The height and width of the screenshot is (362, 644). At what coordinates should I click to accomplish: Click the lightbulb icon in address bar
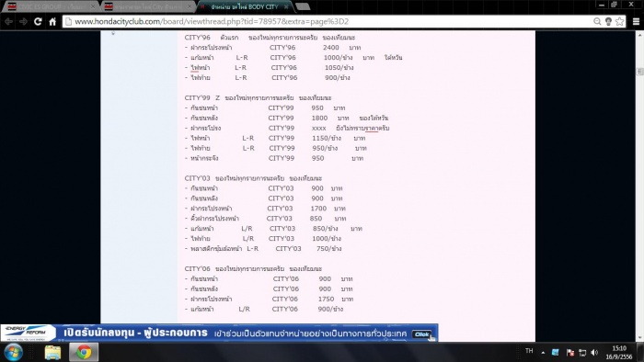(609, 21)
